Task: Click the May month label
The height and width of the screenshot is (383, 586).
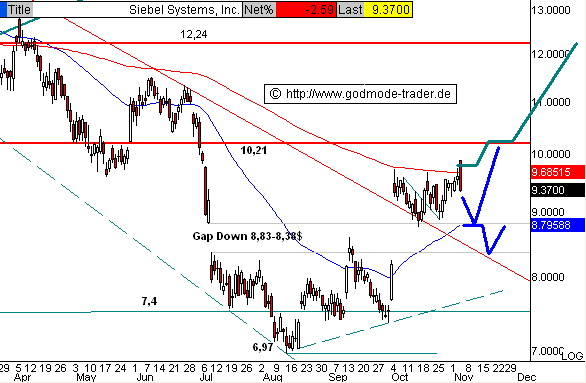Action: point(86,377)
